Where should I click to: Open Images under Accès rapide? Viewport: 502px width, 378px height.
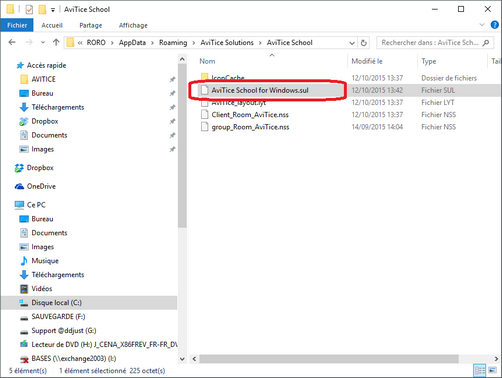42,149
